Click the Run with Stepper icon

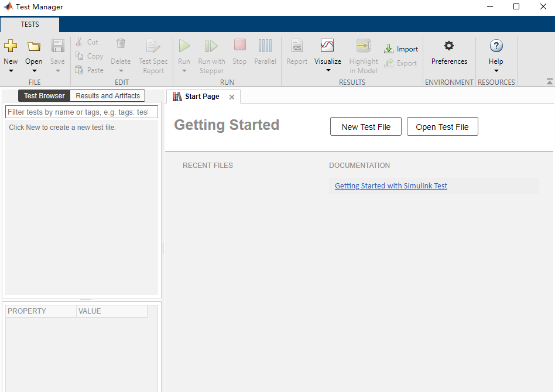click(211, 46)
